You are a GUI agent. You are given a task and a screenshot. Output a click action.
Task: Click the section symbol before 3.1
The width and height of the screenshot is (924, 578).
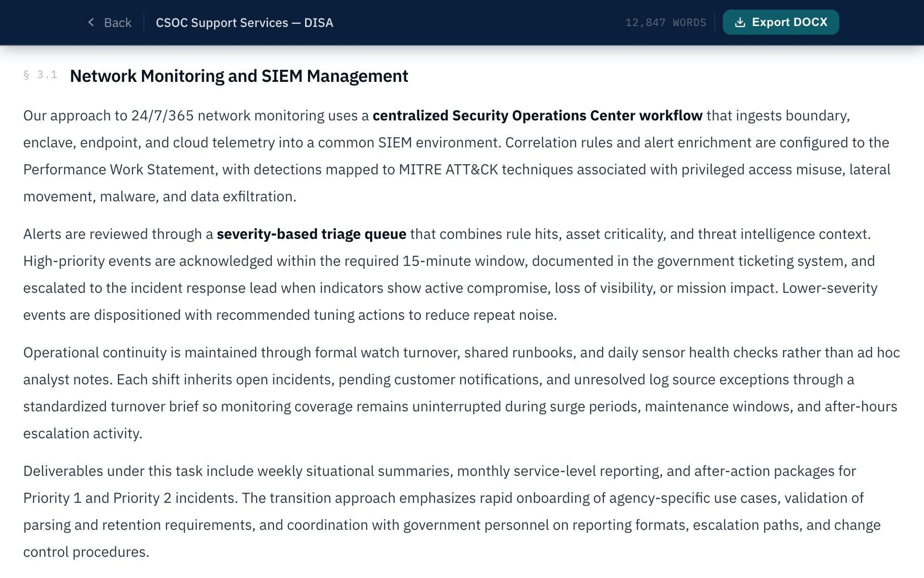tap(27, 75)
